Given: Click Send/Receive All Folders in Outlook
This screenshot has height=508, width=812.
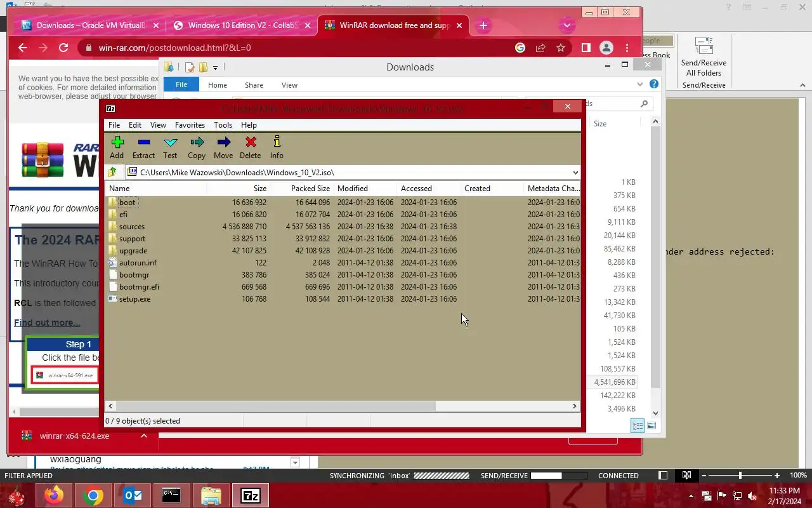Looking at the screenshot, I should pos(704,57).
